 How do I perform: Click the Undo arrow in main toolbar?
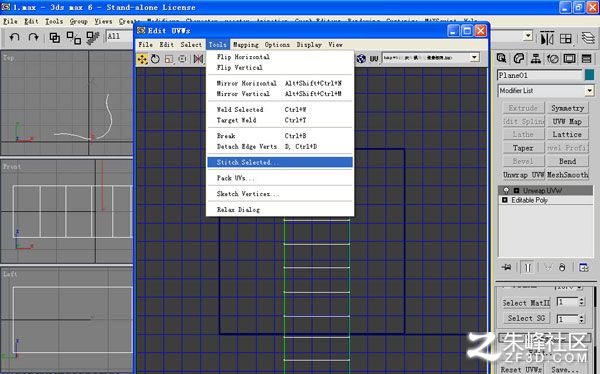15,37
